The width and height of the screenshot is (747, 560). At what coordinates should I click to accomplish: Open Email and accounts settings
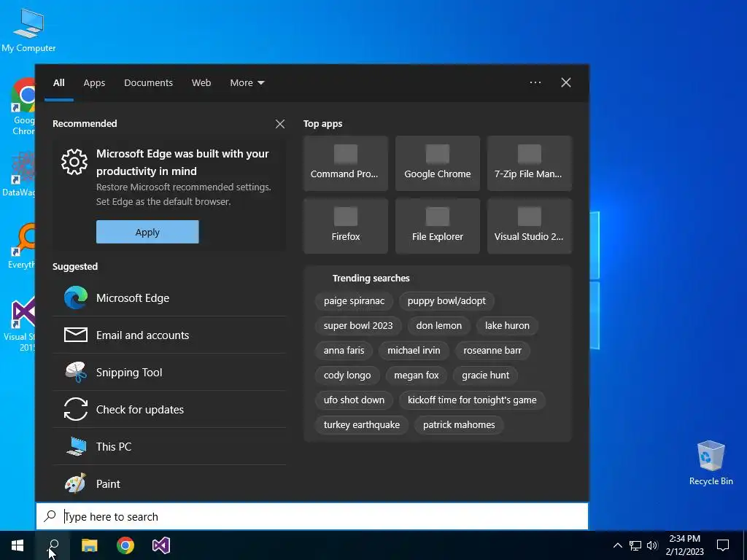click(169, 335)
